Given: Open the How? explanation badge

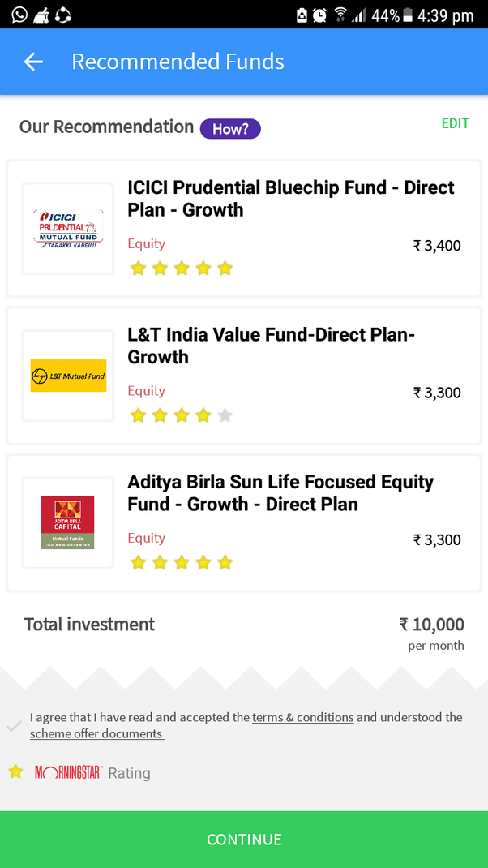Looking at the screenshot, I should [230, 128].
